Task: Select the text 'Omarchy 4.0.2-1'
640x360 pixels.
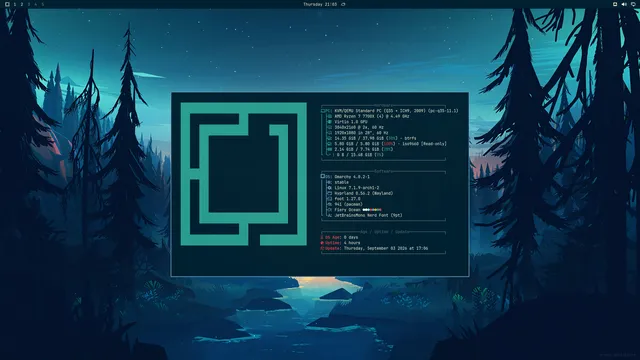Action: pos(352,177)
